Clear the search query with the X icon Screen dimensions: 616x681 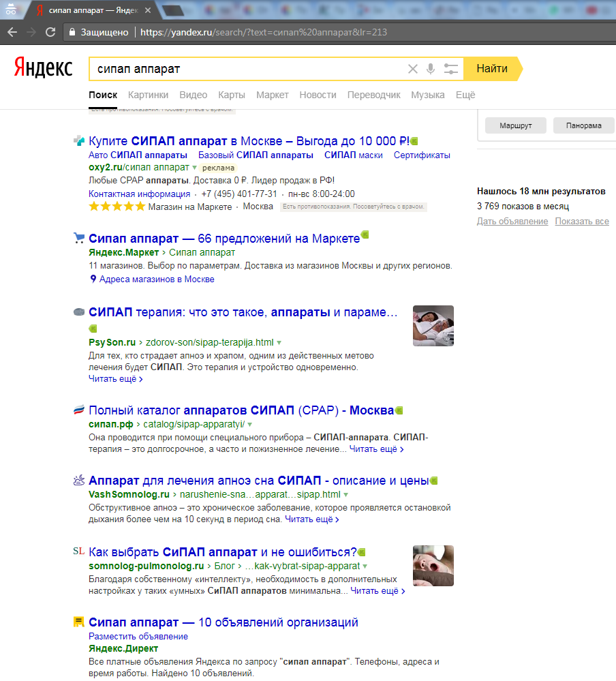413,69
